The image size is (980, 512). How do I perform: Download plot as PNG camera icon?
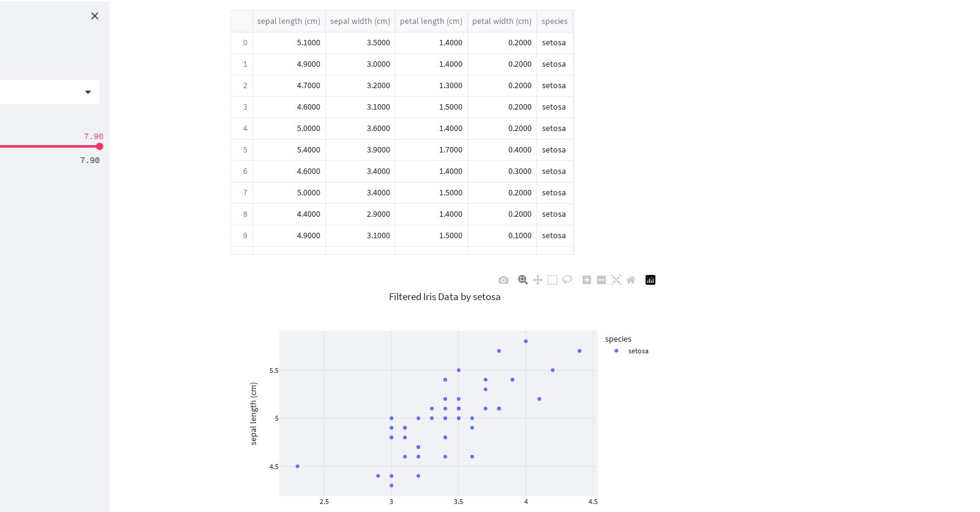(503, 280)
